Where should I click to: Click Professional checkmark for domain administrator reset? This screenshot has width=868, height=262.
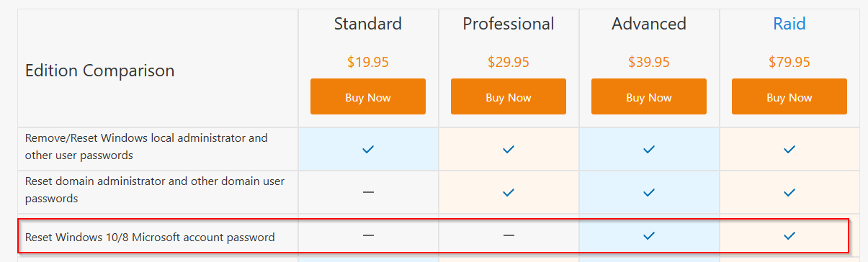click(x=509, y=192)
